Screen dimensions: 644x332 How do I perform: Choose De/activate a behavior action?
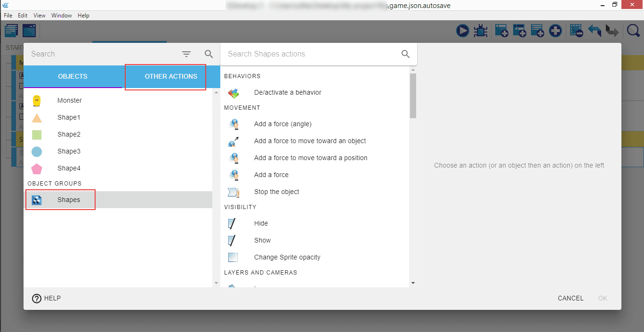pos(288,93)
